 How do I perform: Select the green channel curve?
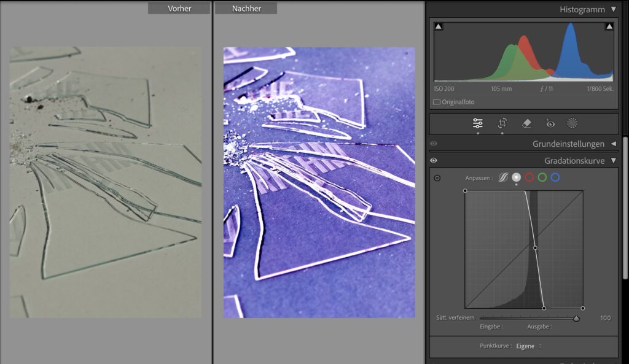click(x=542, y=177)
